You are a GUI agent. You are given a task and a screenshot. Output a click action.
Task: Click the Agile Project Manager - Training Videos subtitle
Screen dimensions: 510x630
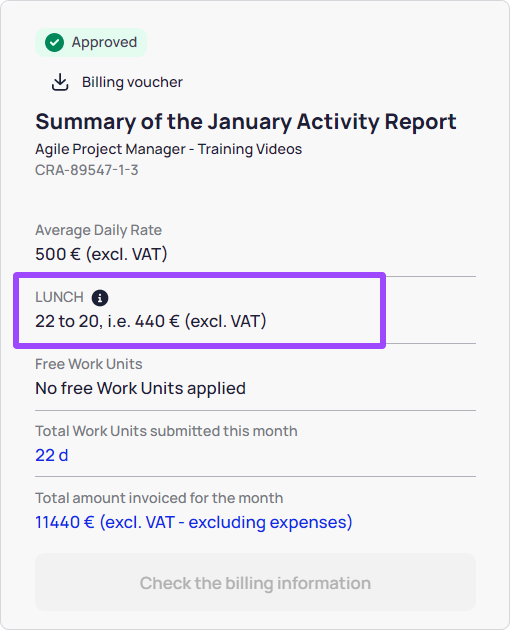click(168, 149)
